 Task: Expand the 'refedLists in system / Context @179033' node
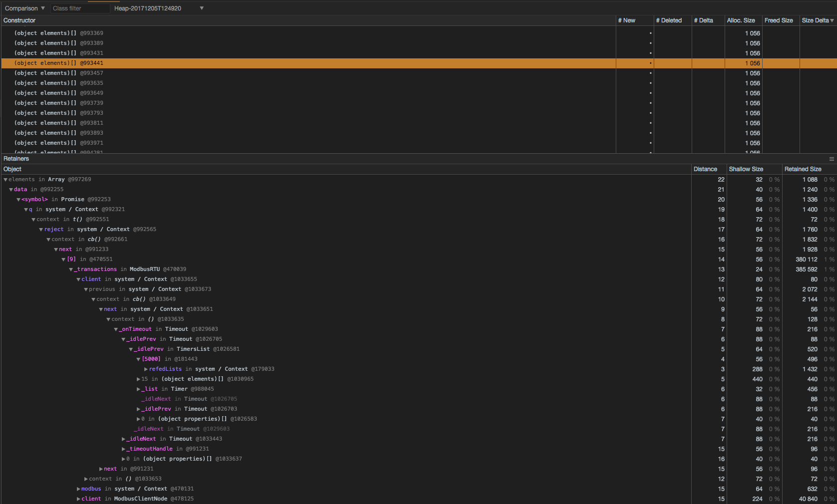(144, 369)
